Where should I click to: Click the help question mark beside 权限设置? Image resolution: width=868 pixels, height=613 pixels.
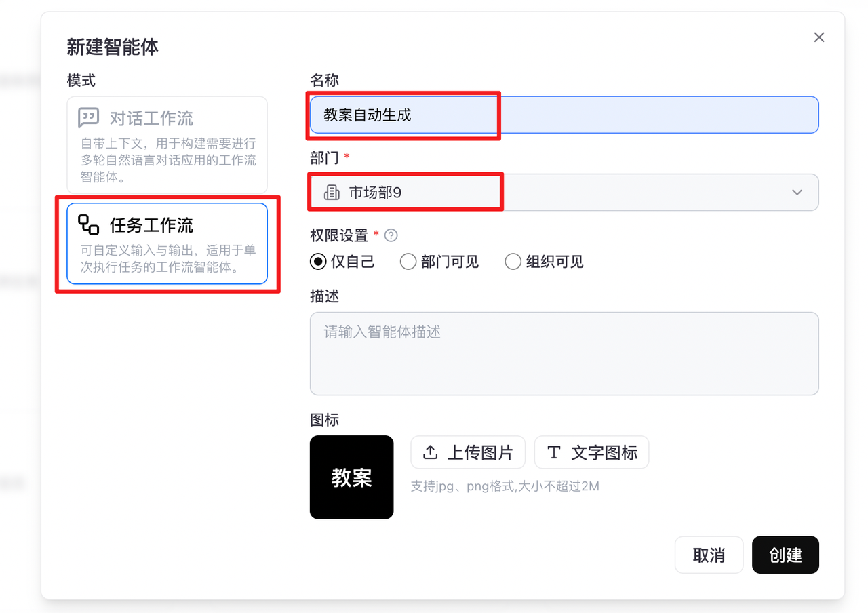pos(391,235)
